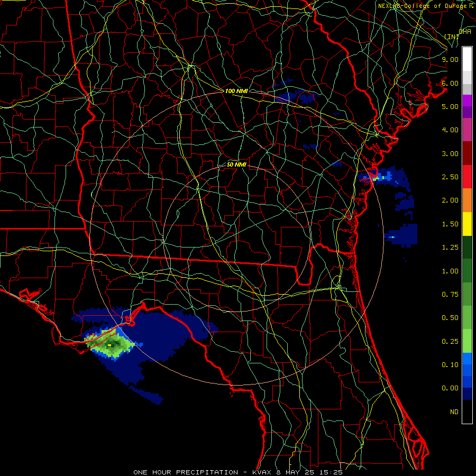Click the 0.25 legend value
The height and width of the screenshot is (476, 476).
point(450,342)
